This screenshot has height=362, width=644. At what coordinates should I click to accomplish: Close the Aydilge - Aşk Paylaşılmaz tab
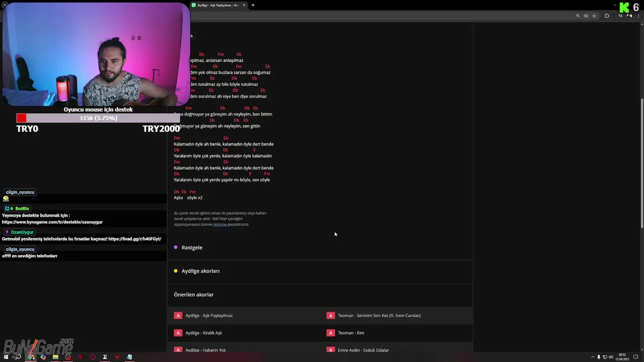244,5
